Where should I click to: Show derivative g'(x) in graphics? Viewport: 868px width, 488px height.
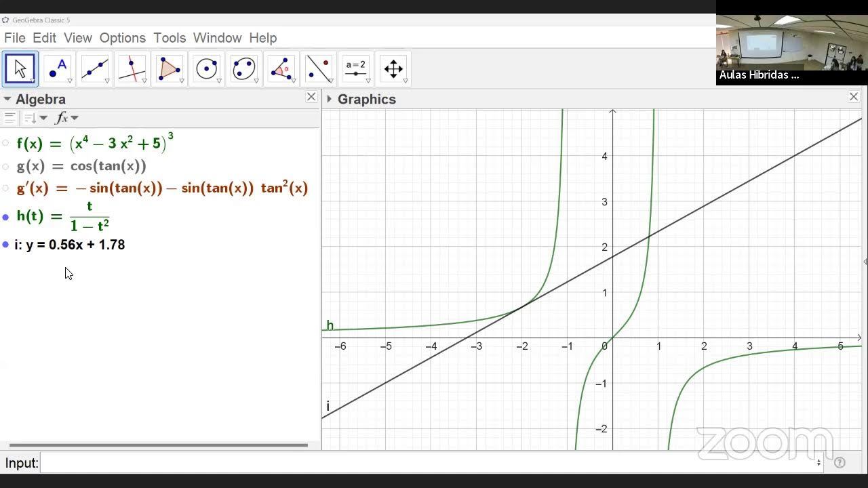(x=5, y=188)
